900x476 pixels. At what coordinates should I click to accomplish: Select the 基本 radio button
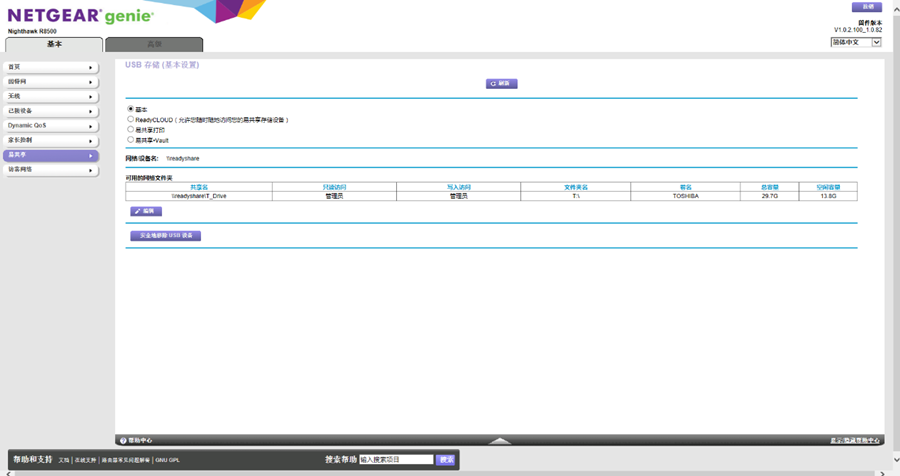point(130,109)
